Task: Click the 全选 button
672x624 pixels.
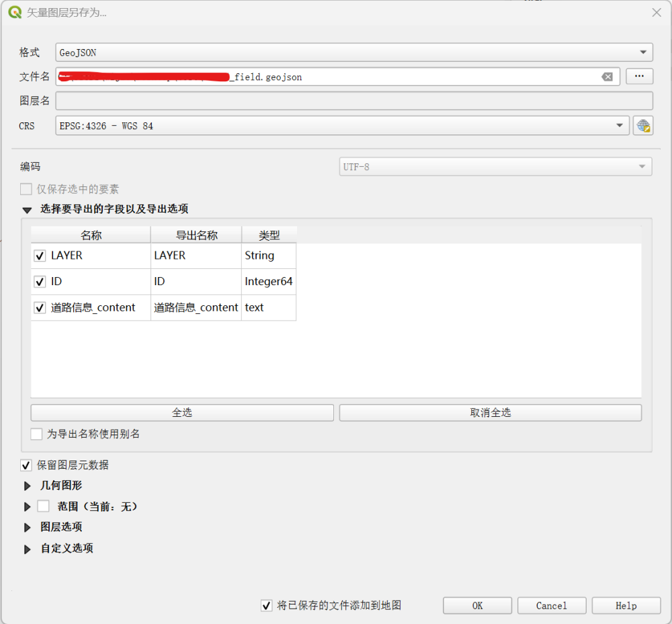Action: pos(182,413)
